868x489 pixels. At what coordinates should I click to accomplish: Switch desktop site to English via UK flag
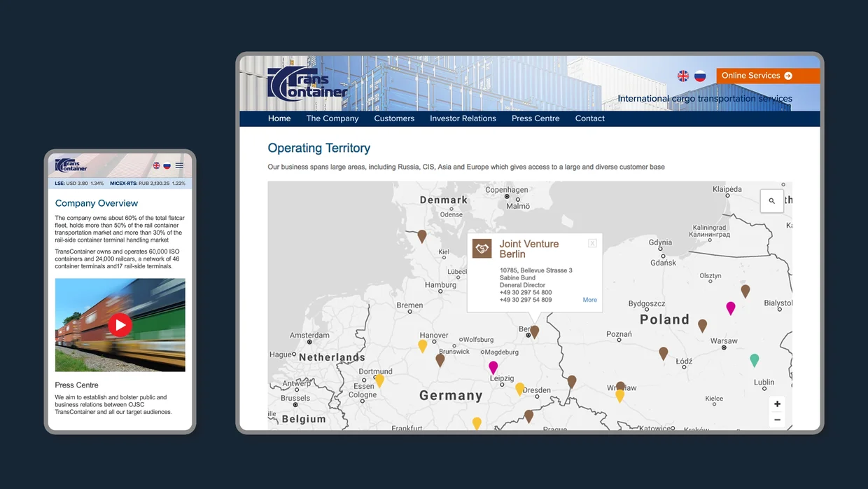click(683, 76)
